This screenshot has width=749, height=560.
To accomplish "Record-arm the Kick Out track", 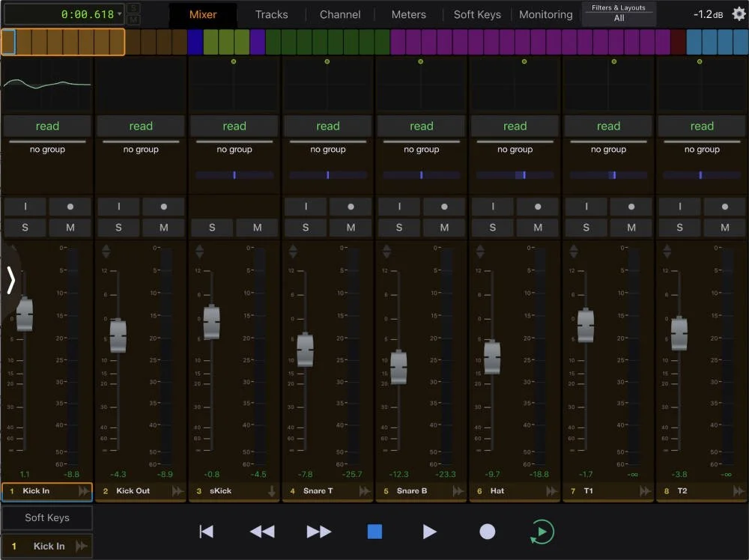I will pos(164,207).
